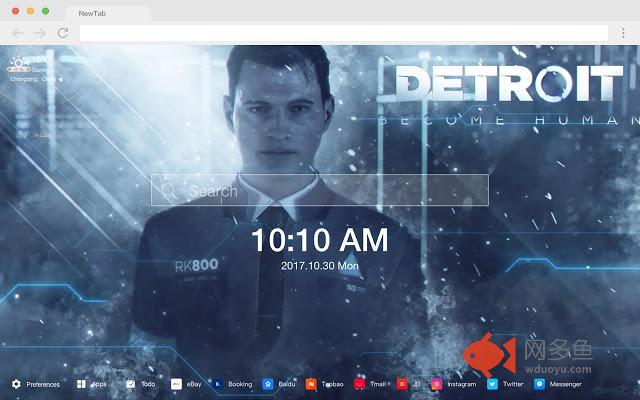Open the Baidu shortcut icon

268,384
